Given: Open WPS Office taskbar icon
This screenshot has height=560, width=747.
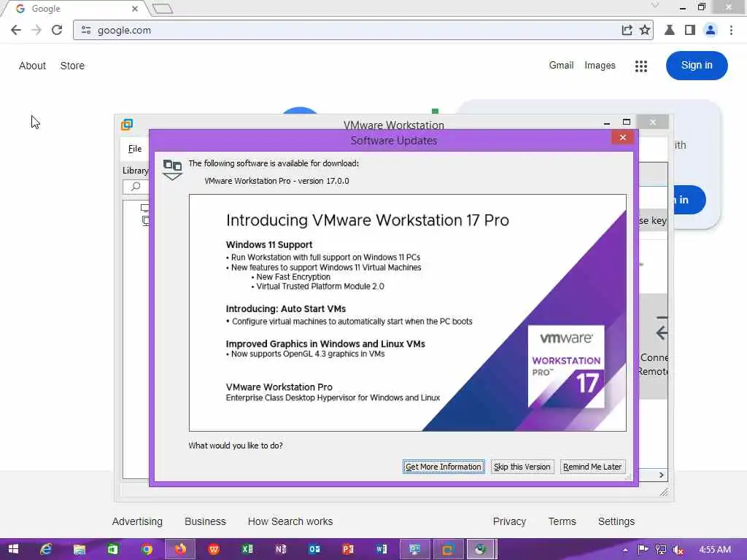Looking at the screenshot, I should pos(214,549).
